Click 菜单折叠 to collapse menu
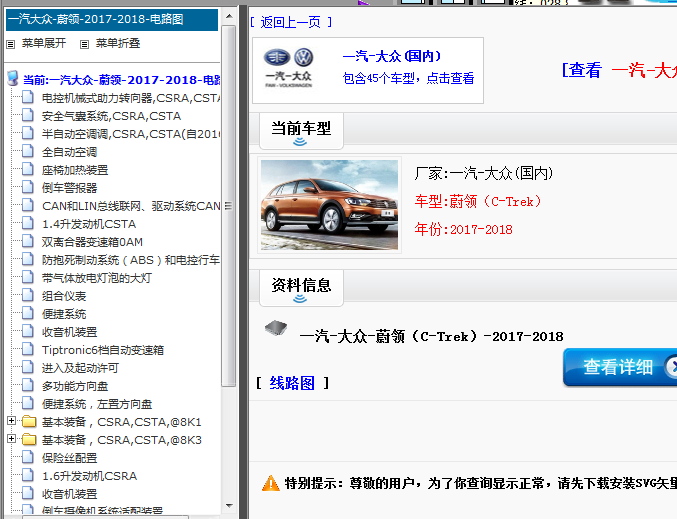 coord(118,43)
